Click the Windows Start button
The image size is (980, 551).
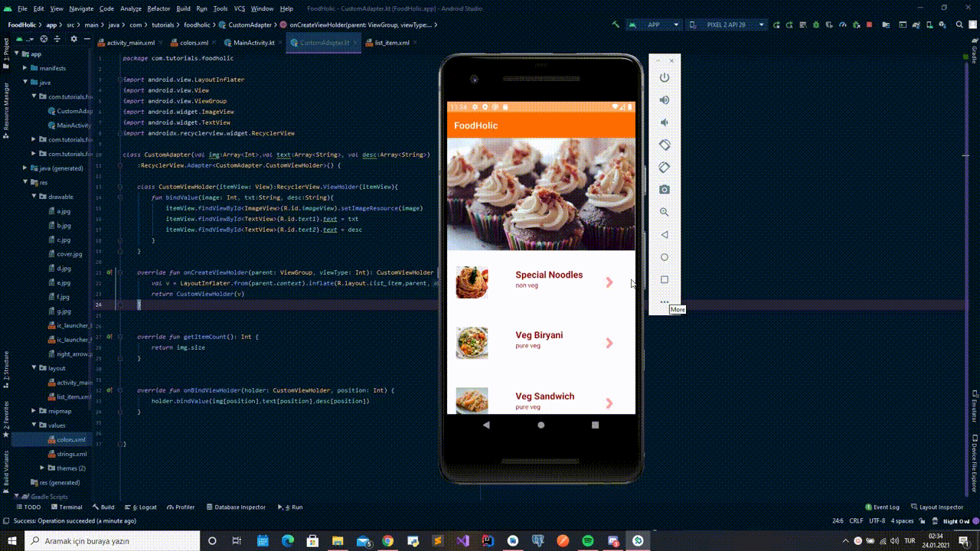coord(12,540)
